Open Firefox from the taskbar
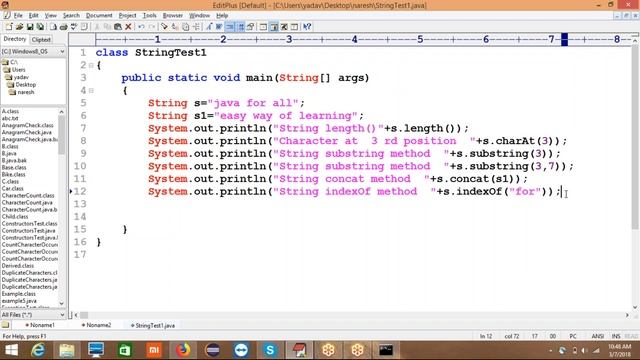The height and width of the screenshot is (360, 640). pos(183,350)
